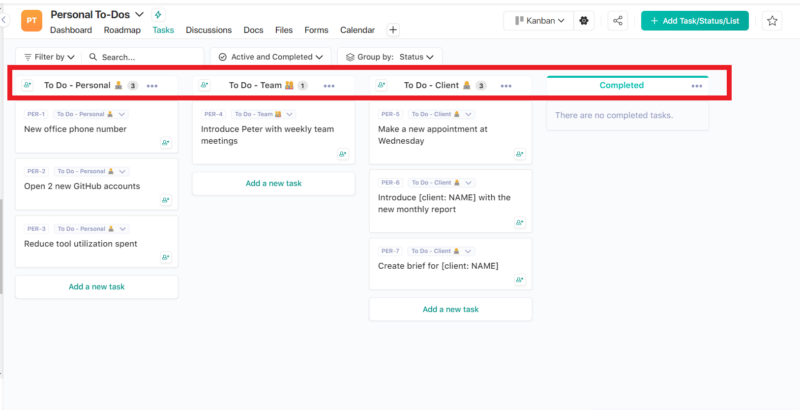Click the lightning bolt icon beside Personal To-Dos

coord(158,15)
